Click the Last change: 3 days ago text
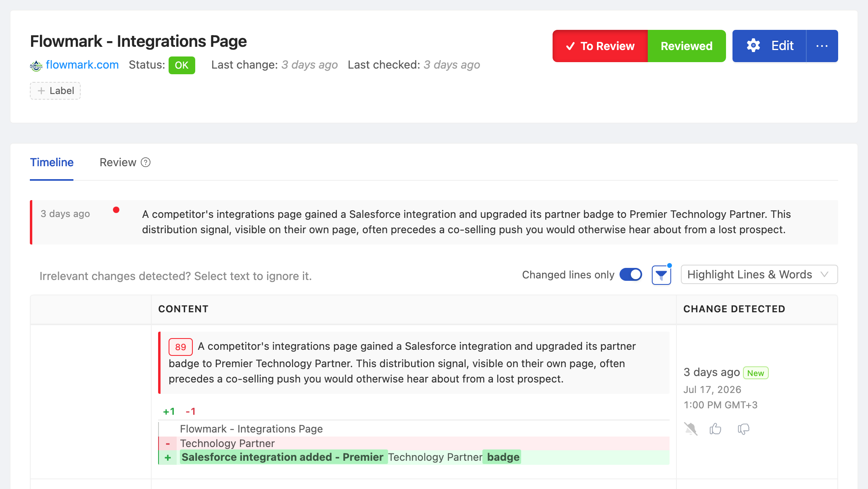The width and height of the screenshot is (868, 489). [x=274, y=65]
